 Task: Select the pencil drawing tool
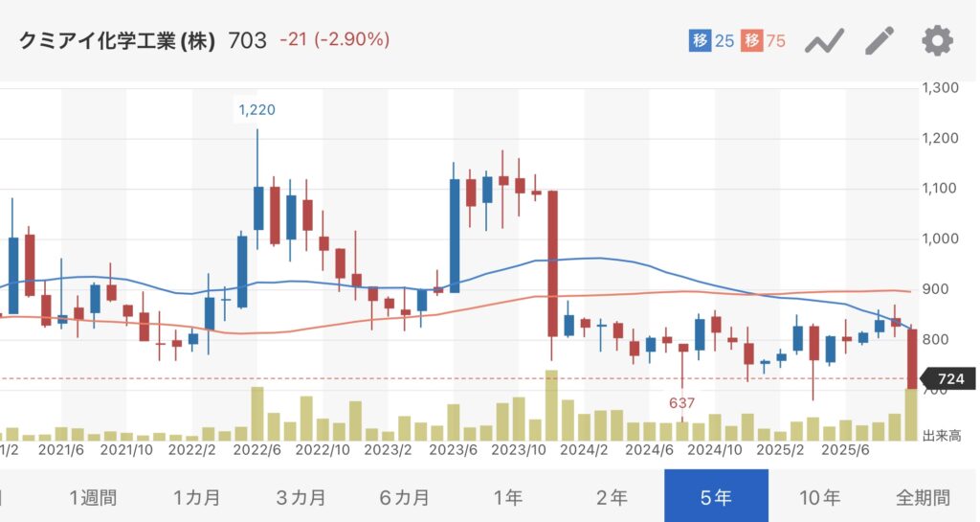tap(879, 41)
